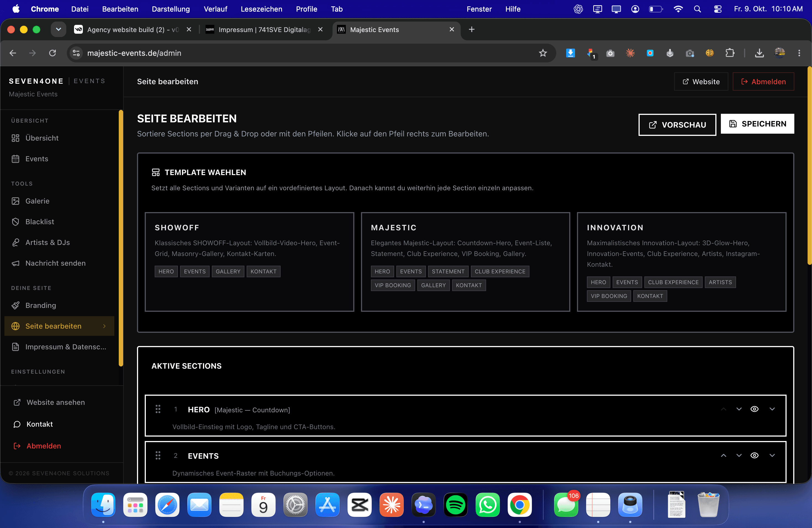
Task: Click the sidebar yellow scrollbar
Action: 121,238
